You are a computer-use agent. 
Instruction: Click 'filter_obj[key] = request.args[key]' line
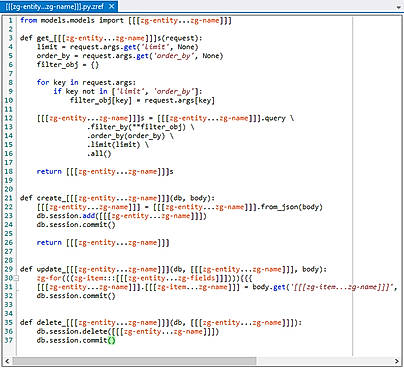tap(142, 100)
